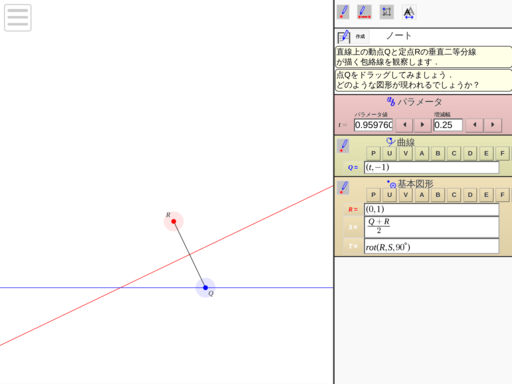The height and width of the screenshot is (384, 512).
Task: Click the text size adjustment icon
Action: [409, 12]
